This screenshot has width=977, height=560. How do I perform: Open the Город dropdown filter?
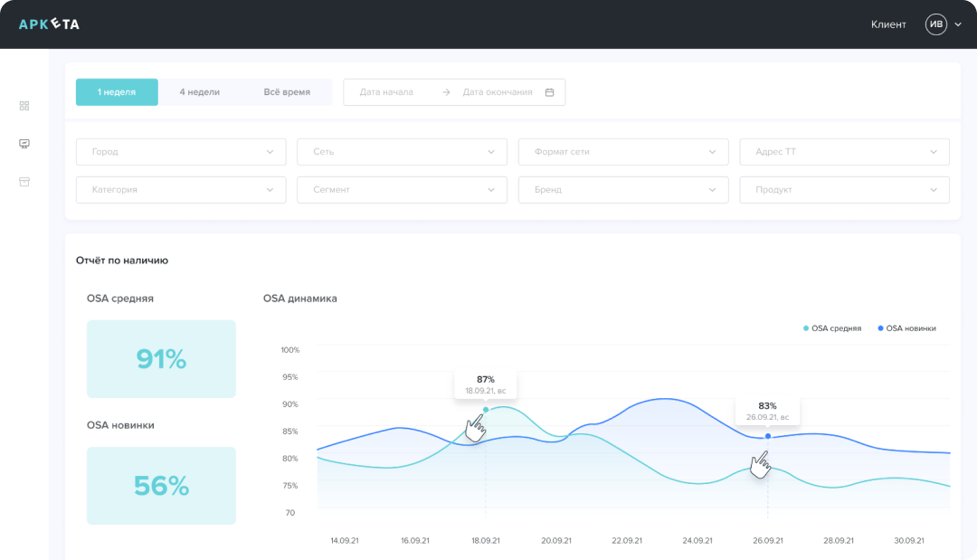[x=181, y=152]
